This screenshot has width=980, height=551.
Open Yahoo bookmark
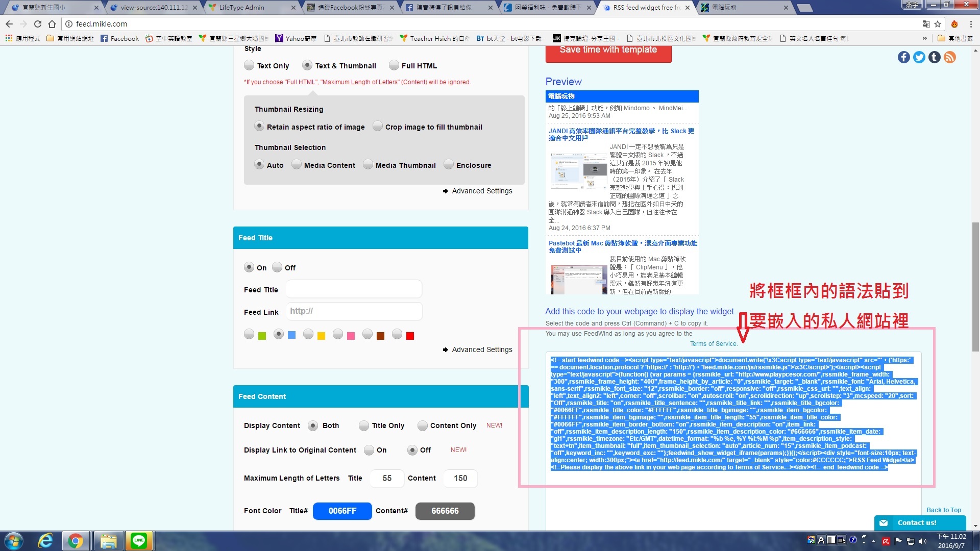click(x=296, y=38)
